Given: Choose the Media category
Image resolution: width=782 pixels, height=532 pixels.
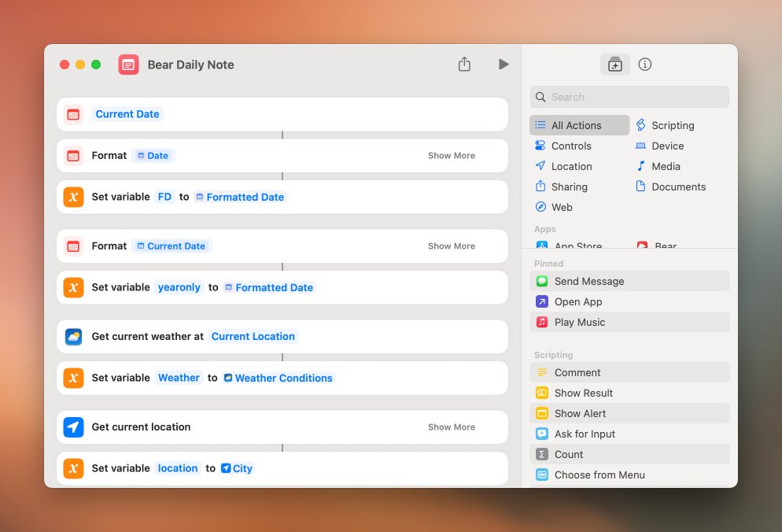Looking at the screenshot, I should (658, 166).
